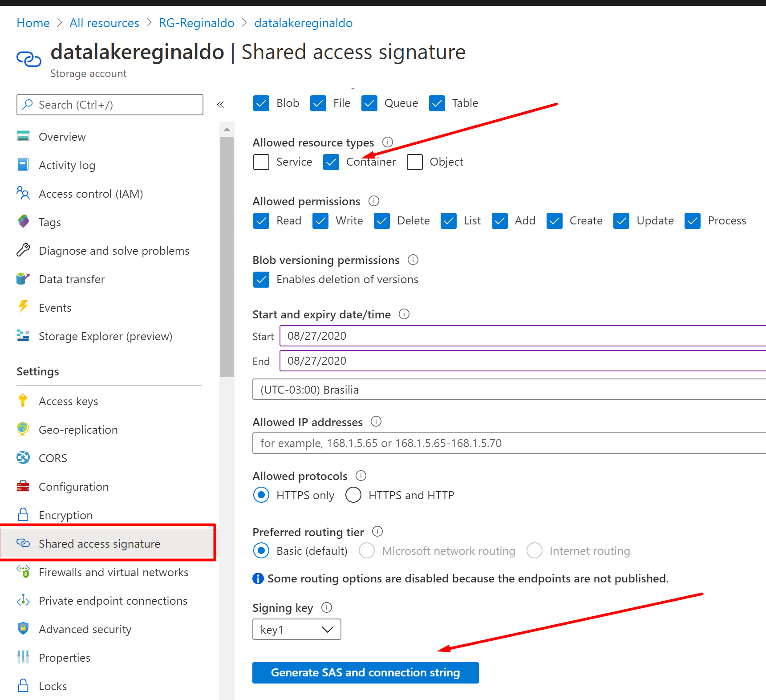
Task: Open RG-Reginaldo breadcrumb link
Action: click(197, 23)
